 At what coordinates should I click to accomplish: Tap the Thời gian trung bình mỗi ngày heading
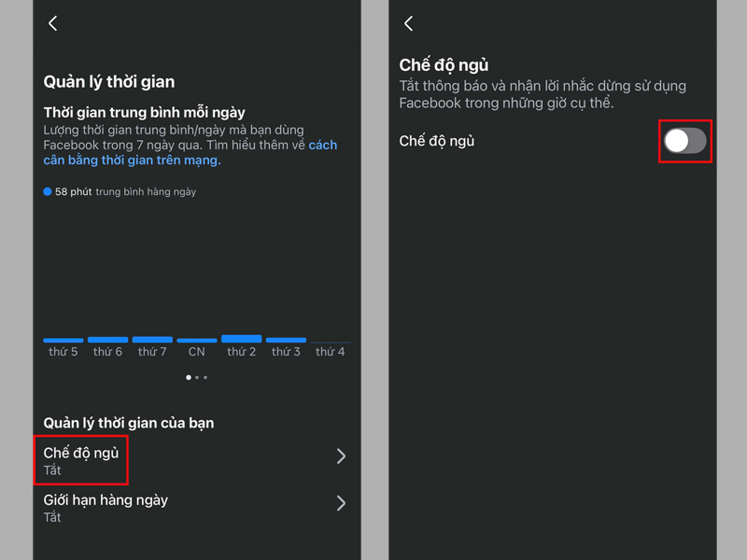(145, 112)
